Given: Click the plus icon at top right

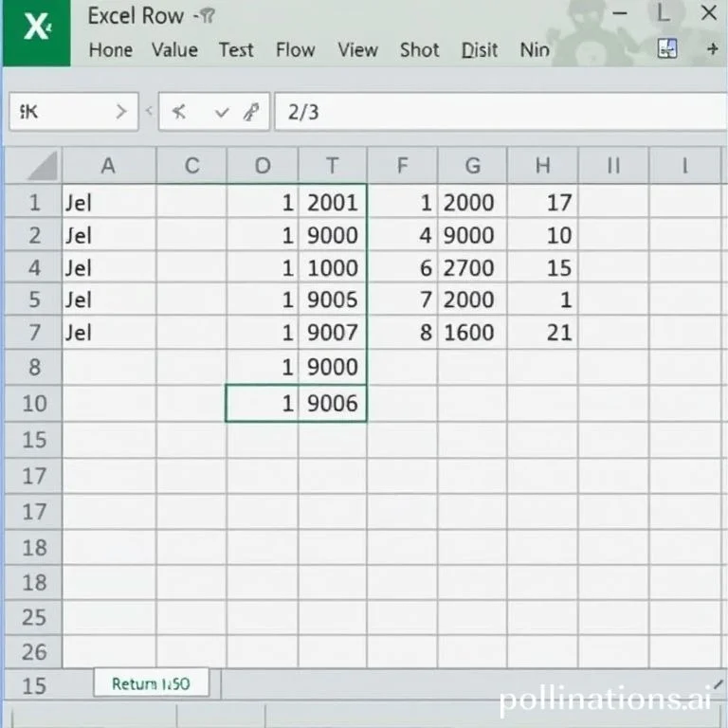Looking at the screenshot, I should tap(711, 49).
